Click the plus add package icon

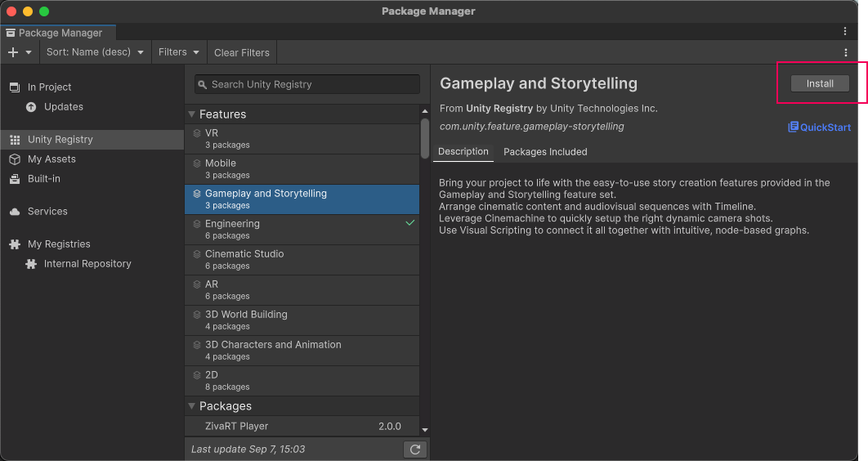point(13,52)
